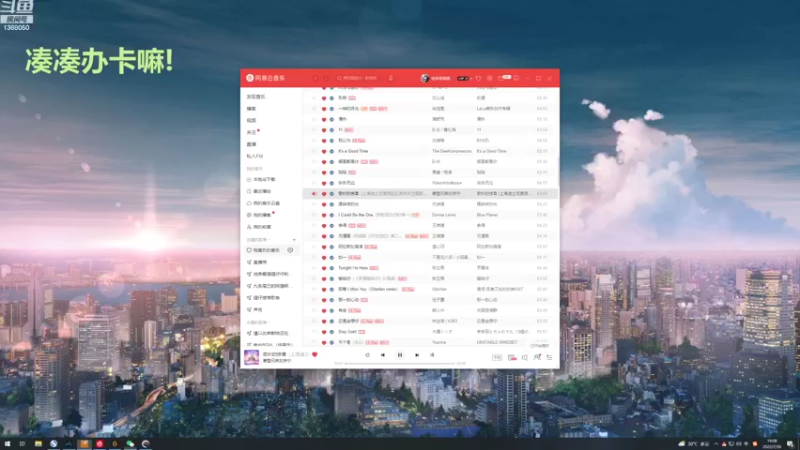Unlike "I Could Be the One" with its heart
Image resolution: width=800 pixels, height=450 pixels.
click(x=323, y=215)
